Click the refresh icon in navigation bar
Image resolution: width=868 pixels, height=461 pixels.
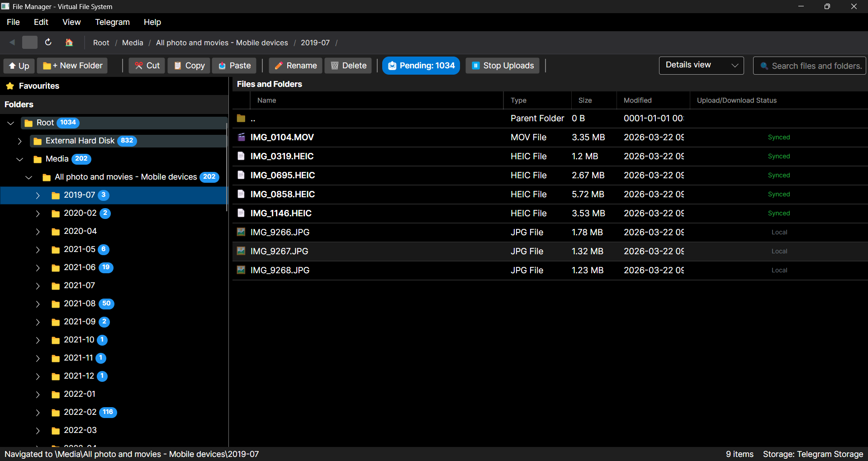click(48, 43)
